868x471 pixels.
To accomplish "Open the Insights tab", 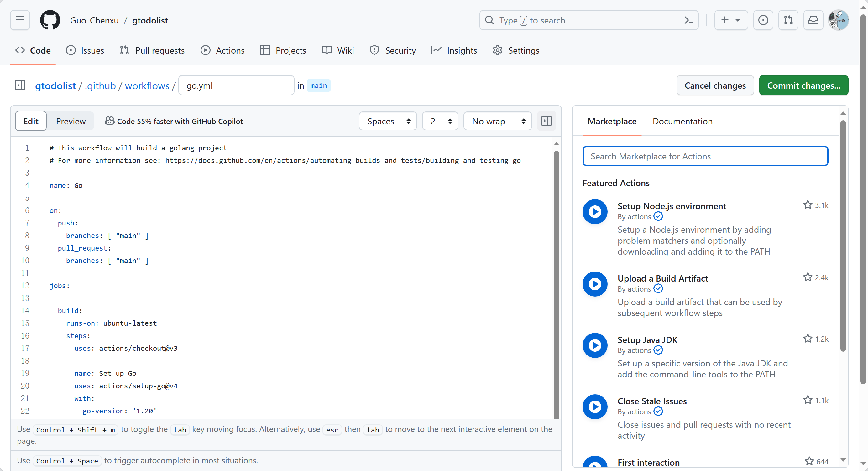I will (454, 50).
